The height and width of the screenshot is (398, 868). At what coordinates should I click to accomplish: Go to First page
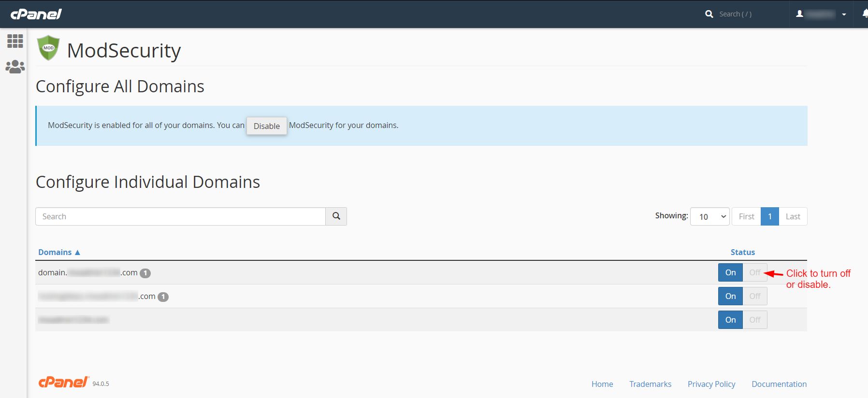(746, 216)
